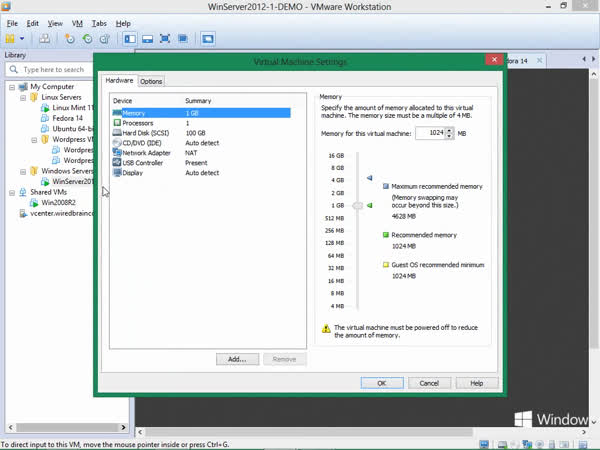Open the VM menu
Viewport: 600px width, 450px height.
(x=77, y=23)
